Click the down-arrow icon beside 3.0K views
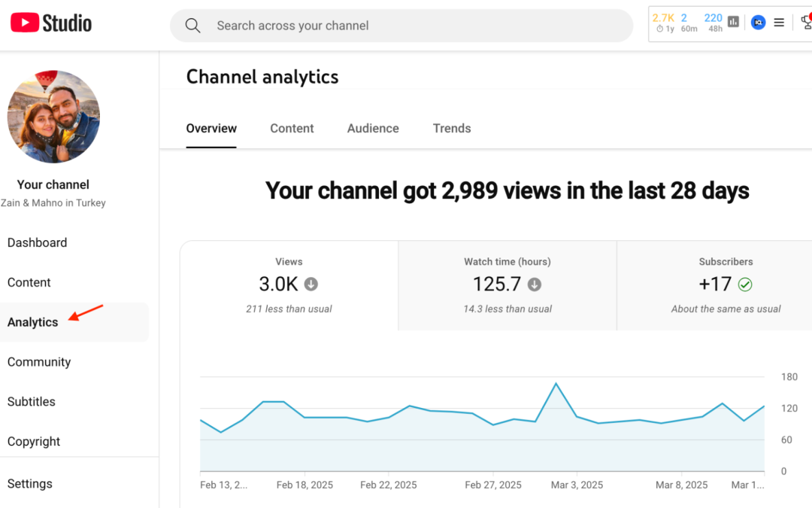This screenshot has width=812, height=508. tap(311, 284)
